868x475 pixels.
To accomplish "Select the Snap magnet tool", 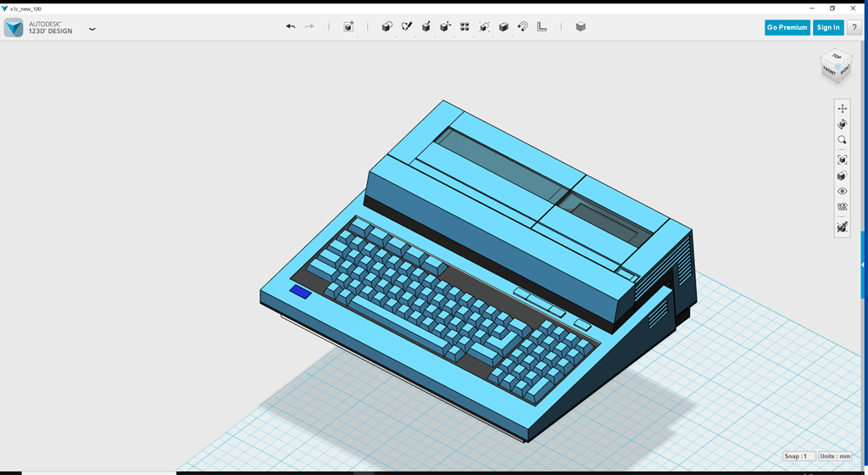I will point(523,27).
